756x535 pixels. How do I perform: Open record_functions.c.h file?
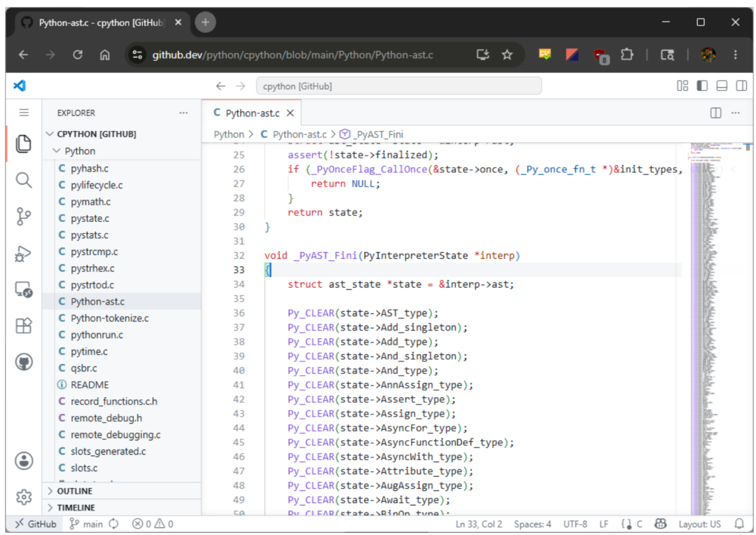pos(122,401)
